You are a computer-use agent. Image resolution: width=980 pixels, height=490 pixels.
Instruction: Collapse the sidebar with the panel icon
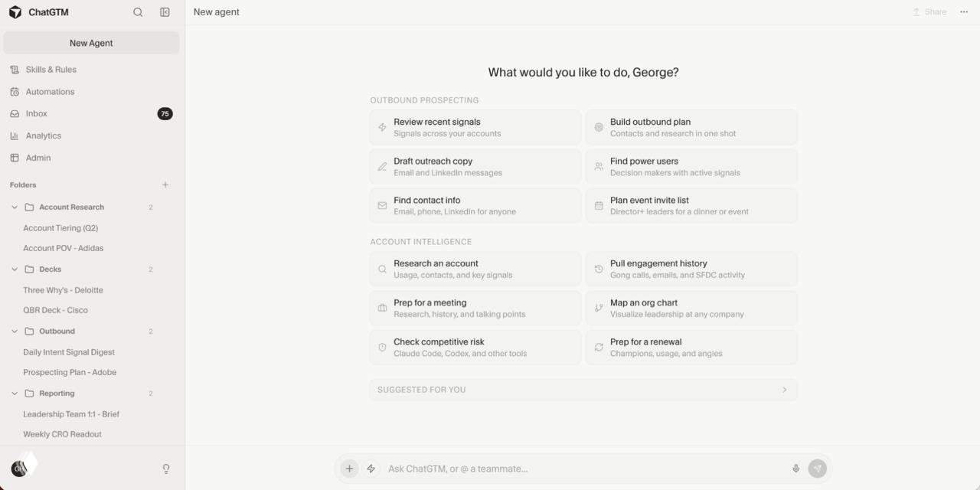point(165,12)
